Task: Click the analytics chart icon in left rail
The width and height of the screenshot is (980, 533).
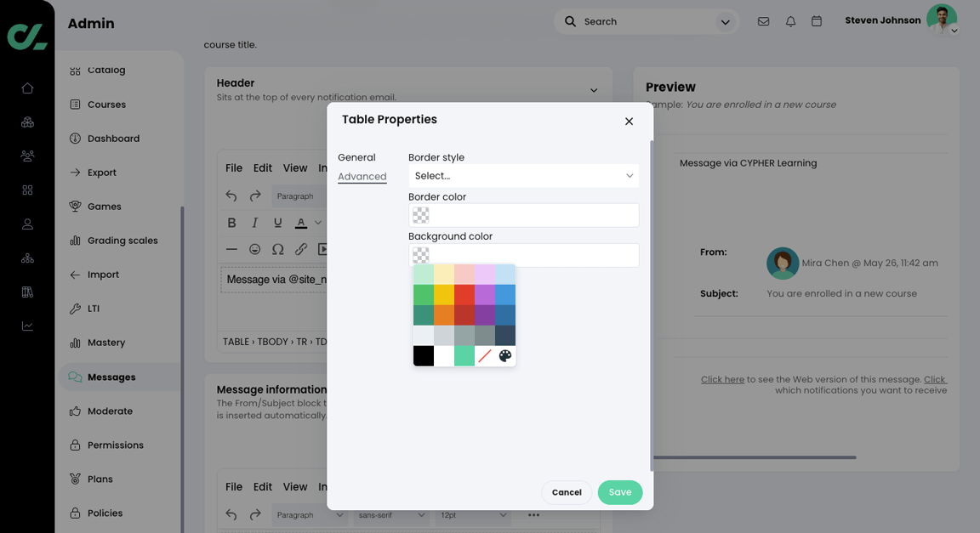Action: (27, 326)
